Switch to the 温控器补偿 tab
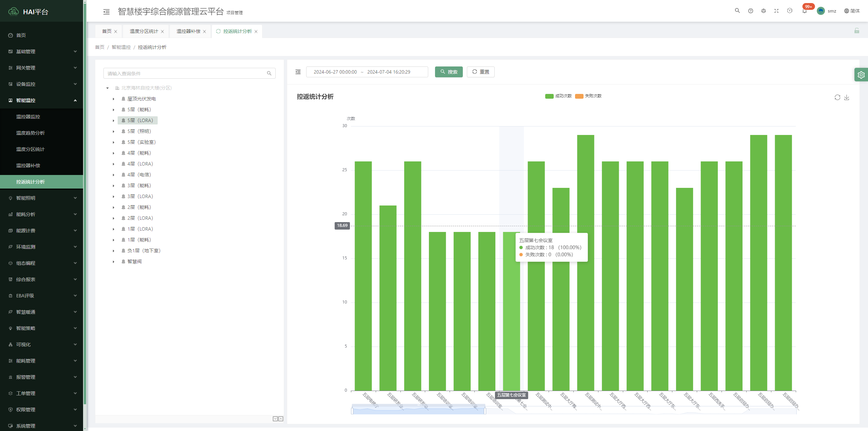The width and height of the screenshot is (868, 431). click(x=188, y=31)
